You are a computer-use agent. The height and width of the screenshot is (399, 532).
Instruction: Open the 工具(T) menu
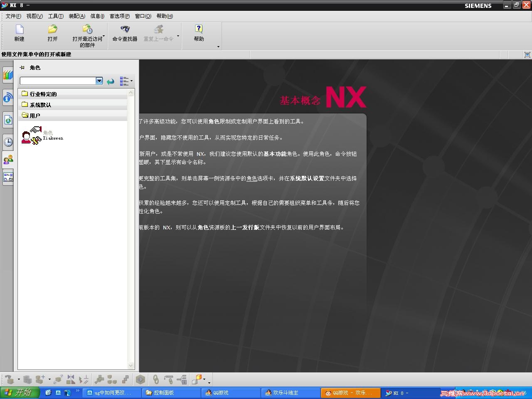coord(56,16)
